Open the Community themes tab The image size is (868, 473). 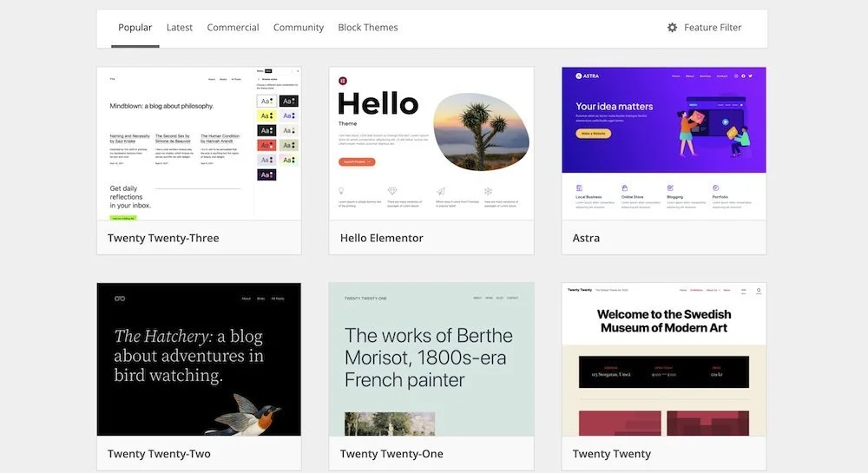(x=299, y=27)
